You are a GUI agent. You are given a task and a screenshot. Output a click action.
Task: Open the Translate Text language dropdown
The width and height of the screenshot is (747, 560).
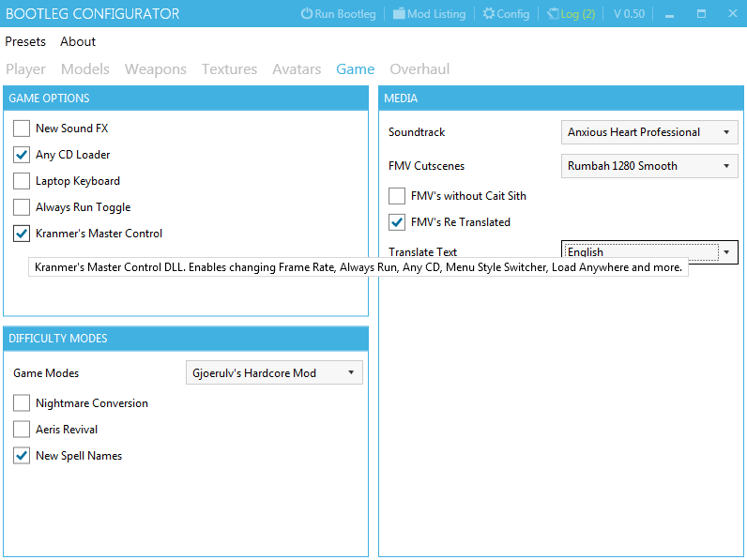coord(649,252)
